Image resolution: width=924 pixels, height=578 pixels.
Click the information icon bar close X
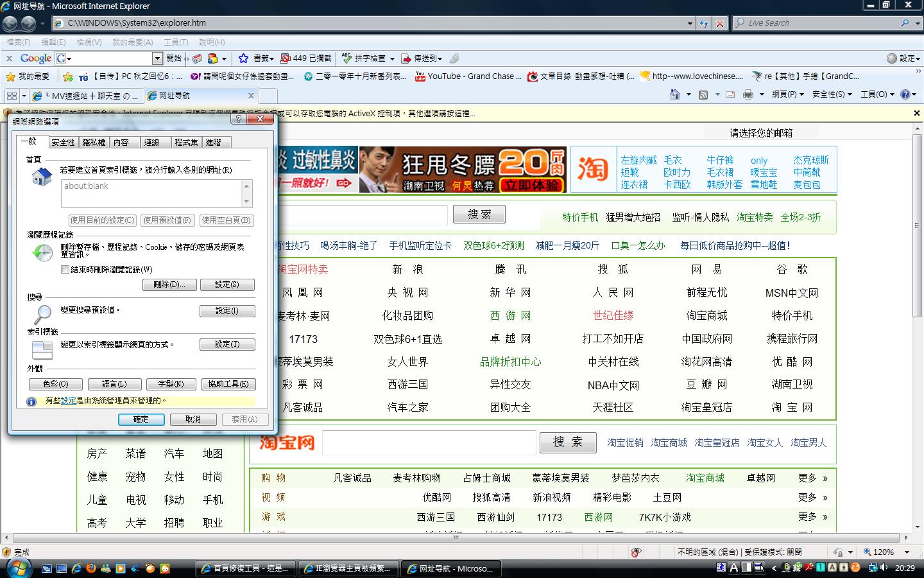coord(916,113)
